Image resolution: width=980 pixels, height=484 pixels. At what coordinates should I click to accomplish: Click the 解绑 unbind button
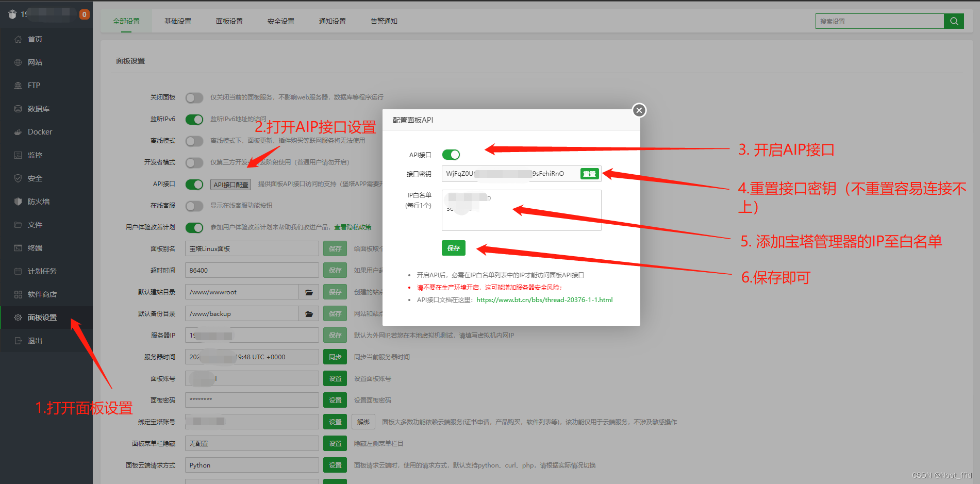(x=363, y=422)
